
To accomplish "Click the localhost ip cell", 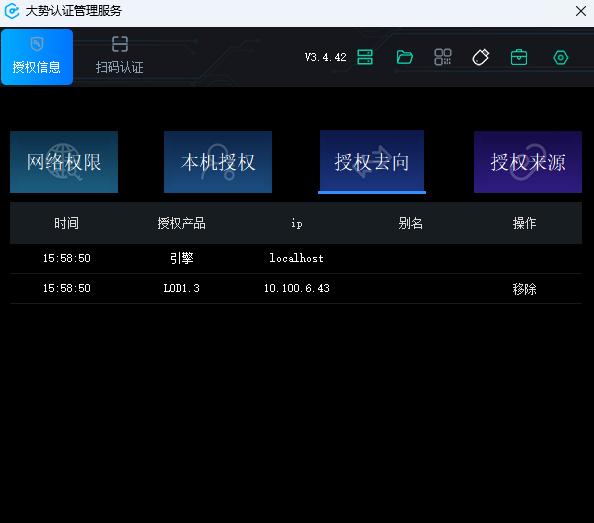I will tap(297, 258).
